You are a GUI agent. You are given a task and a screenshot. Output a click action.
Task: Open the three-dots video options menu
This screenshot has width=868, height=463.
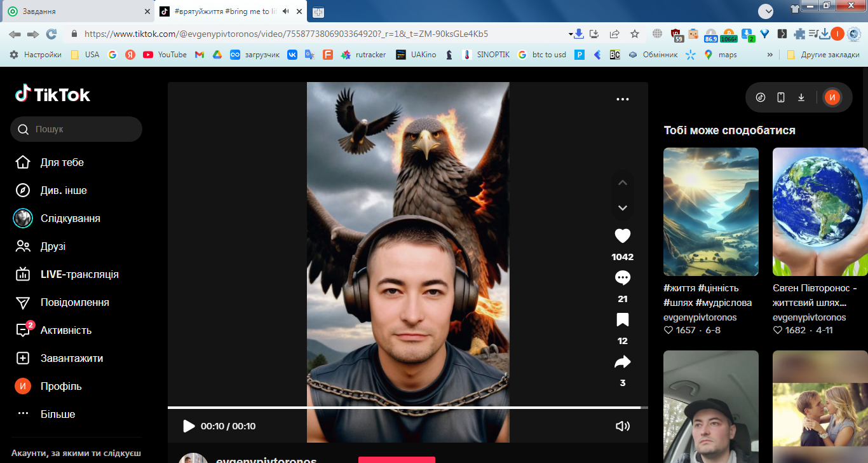(622, 99)
